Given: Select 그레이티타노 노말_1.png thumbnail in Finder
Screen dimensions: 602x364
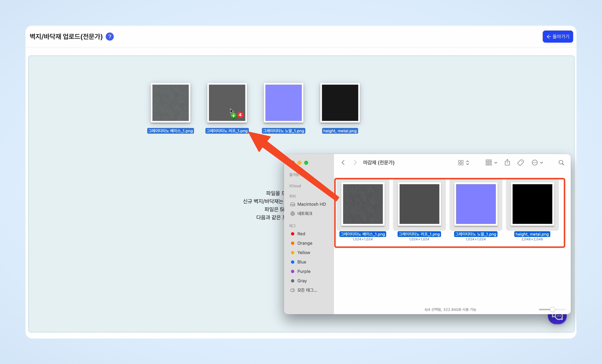Looking at the screenshot, I should (x=476, y=204).
